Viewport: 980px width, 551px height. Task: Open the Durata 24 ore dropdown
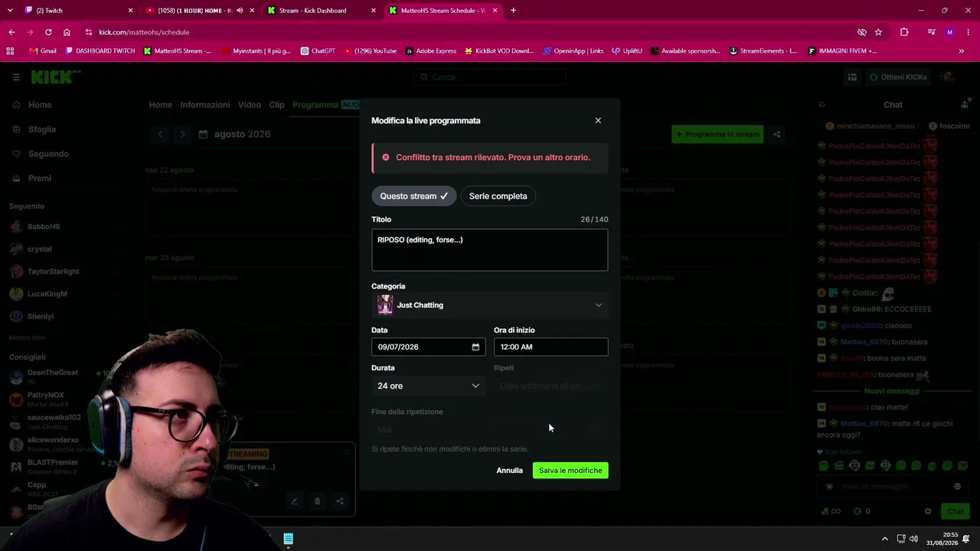click(429, 386)
